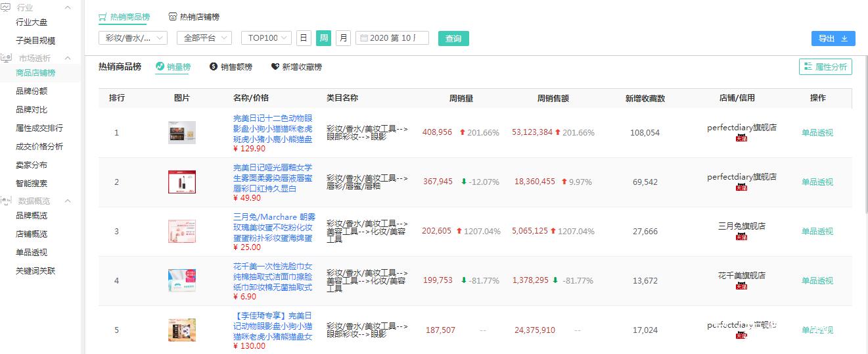Open rank 4 花千美 face towel thumbnail
This screenshot has height=354, width=868.
(x=182, y=280)
